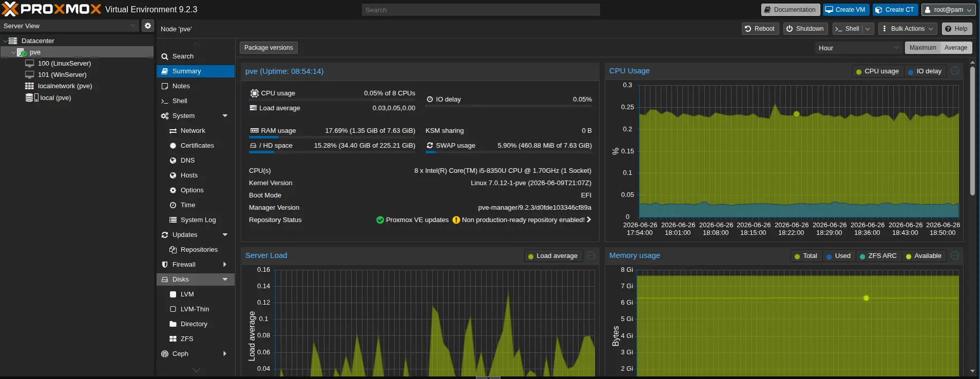This screenshot has height=379, width=980.
Task: Click the gear icon beside Server View
Action: pos(148,26)
